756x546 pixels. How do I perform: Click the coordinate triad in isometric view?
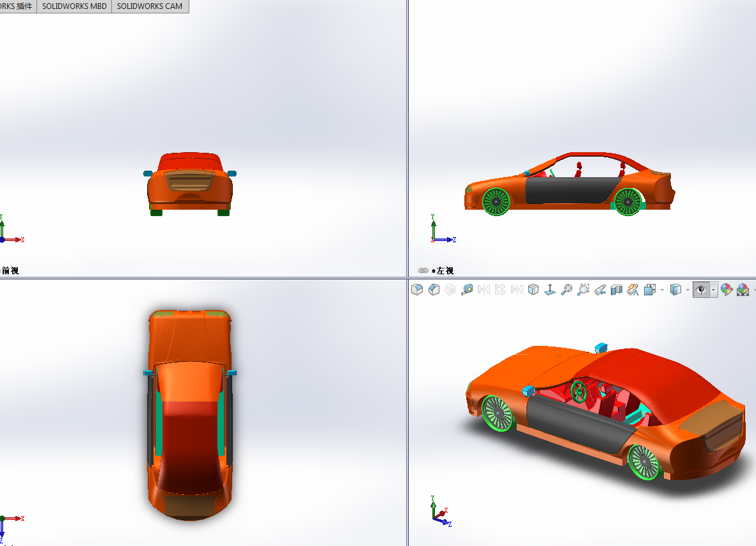click(441, 511)
